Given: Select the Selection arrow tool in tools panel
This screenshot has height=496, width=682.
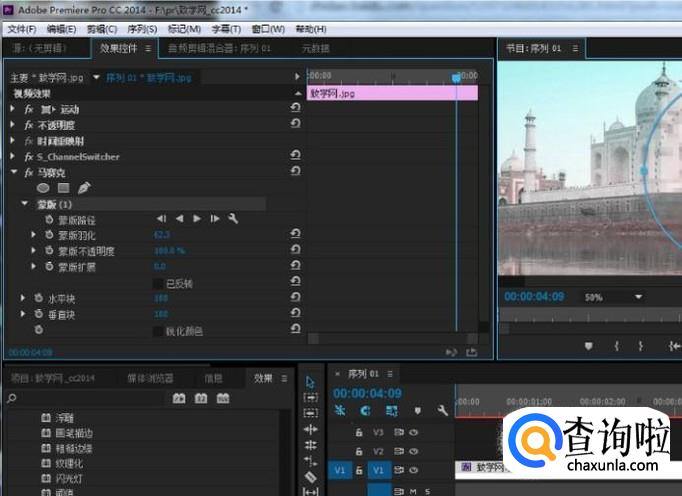Looking at the screenshot, I should tap(310, 381).
